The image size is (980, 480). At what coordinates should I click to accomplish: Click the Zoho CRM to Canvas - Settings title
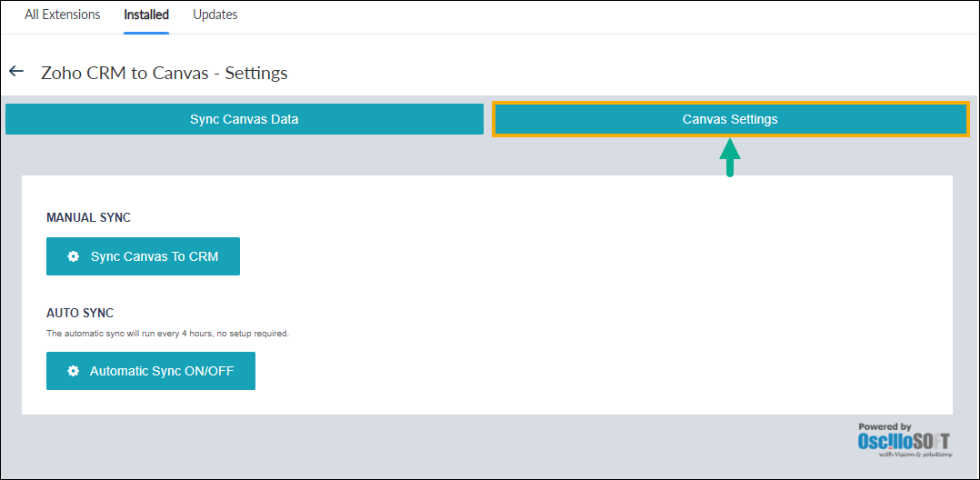pyautogui.click(x=165, y=73)
